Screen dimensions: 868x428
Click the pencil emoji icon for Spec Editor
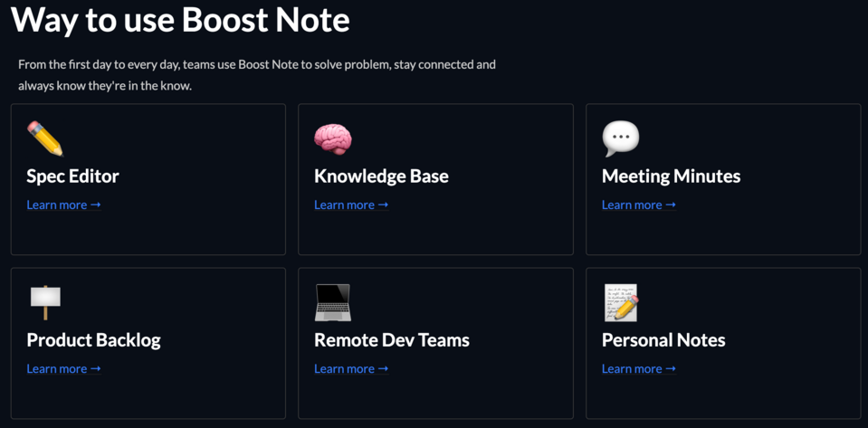45,138
